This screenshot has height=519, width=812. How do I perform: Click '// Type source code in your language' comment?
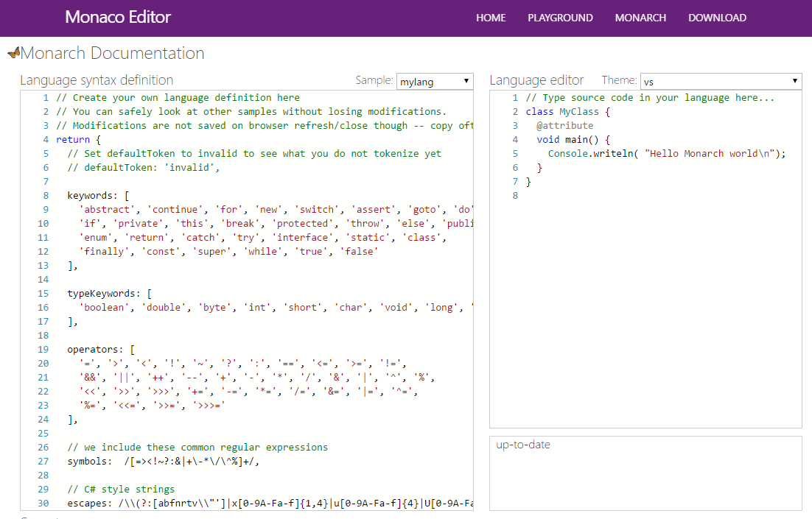(650, 98)
